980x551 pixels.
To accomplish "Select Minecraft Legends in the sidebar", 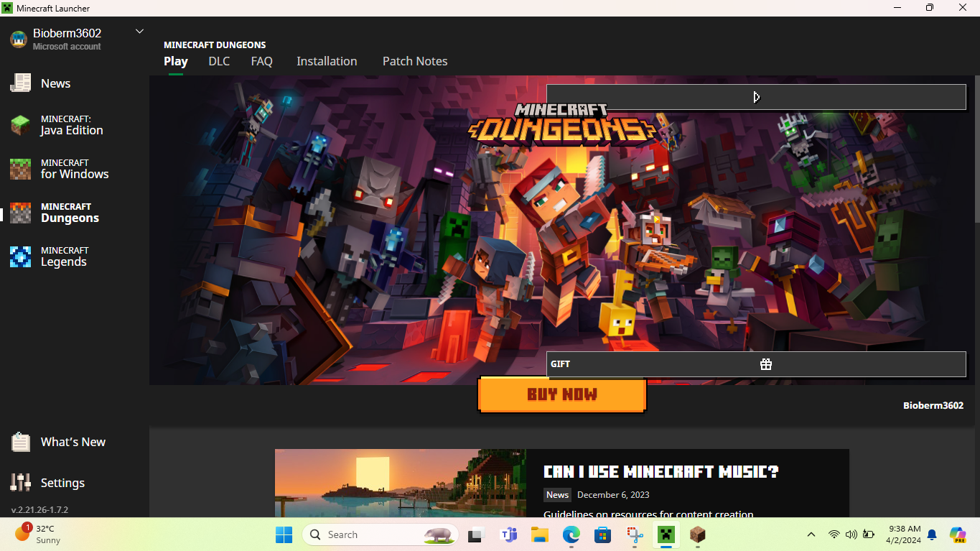I will click(50, 256).
